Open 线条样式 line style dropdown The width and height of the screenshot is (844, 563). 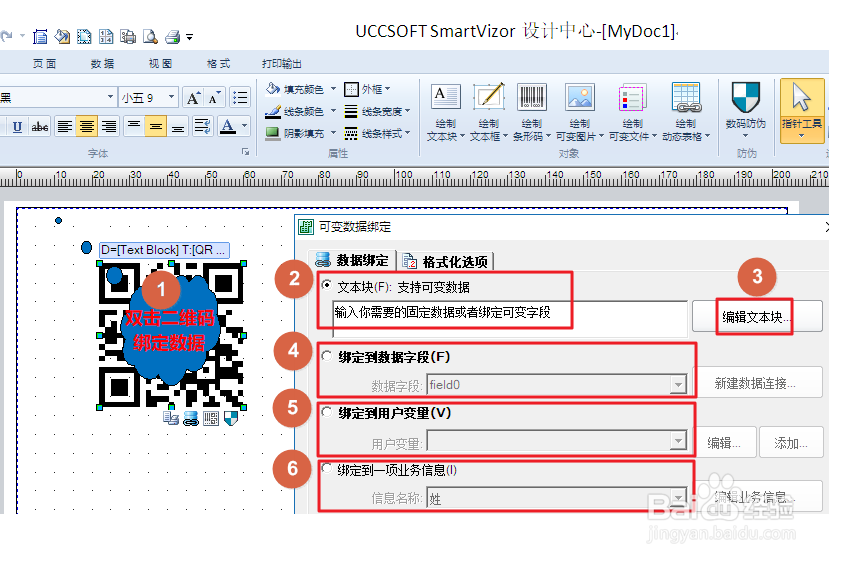coord(377,133)
